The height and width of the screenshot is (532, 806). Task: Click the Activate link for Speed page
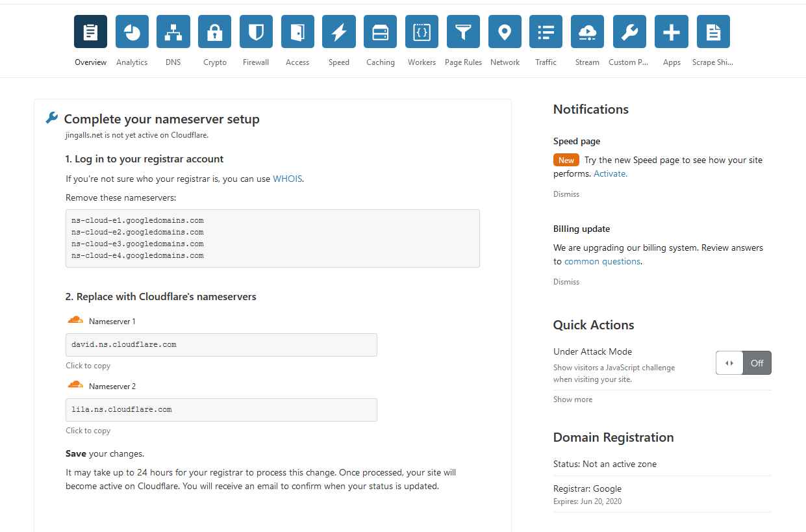pos(611,173)
